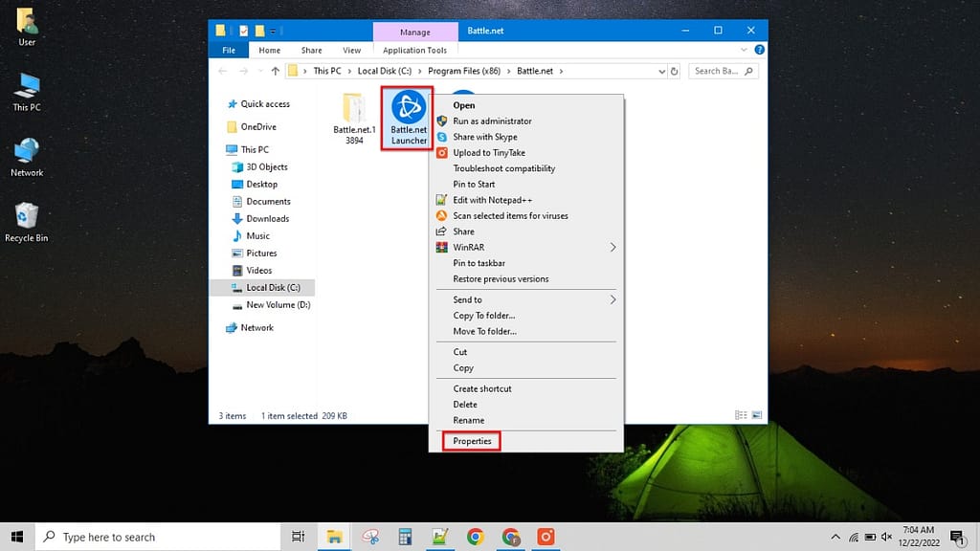Switch to large icons view layout
Screen dimensions: 980x551
click(x=756, y=415)
